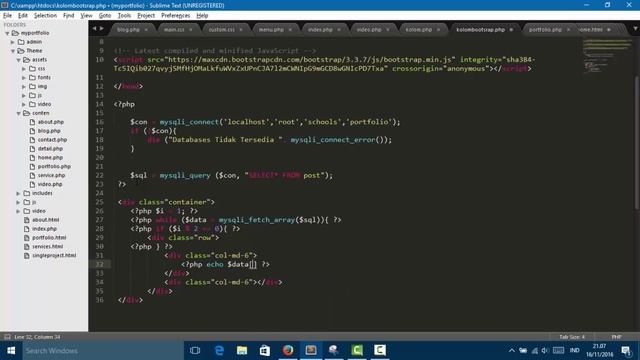Close the kolom.php tab
Screen dimensions: 640x360
[x=439, y=30]
